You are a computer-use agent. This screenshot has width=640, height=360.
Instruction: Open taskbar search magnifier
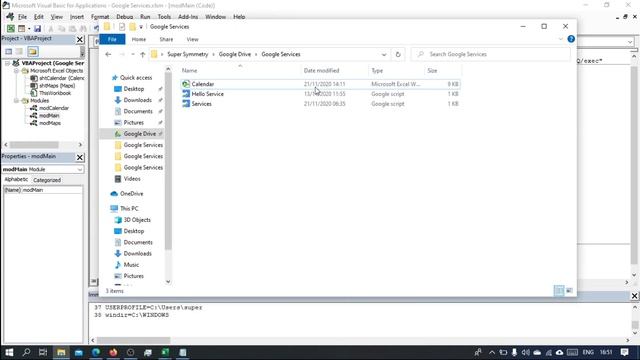(x=26, y=352)
